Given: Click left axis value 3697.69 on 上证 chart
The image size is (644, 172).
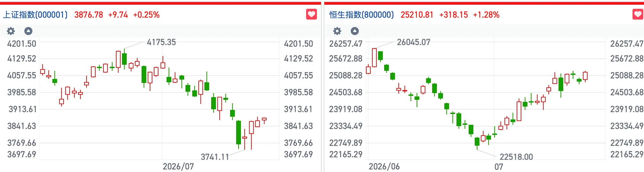Looking at the screenshot, I should [x=22, y=154].
